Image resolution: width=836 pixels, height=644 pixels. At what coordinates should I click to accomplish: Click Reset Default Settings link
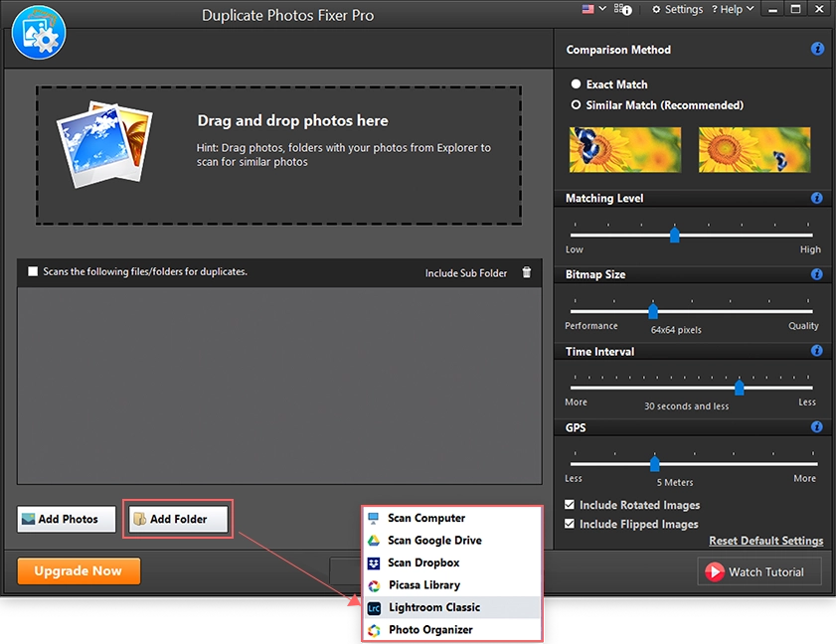pyautogui.click(x=765, y=541)
